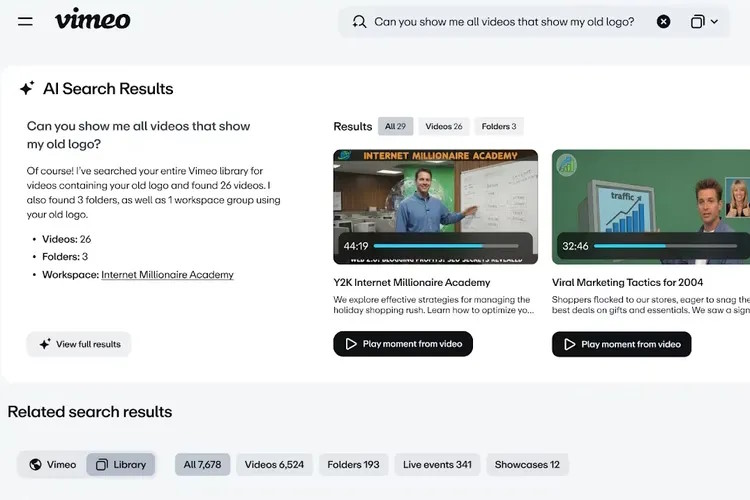Image resolution: width=750 pixels, height=500 pixels.
Task: Click the Viral Marketing description about shoppers
Action: (651, 305)
